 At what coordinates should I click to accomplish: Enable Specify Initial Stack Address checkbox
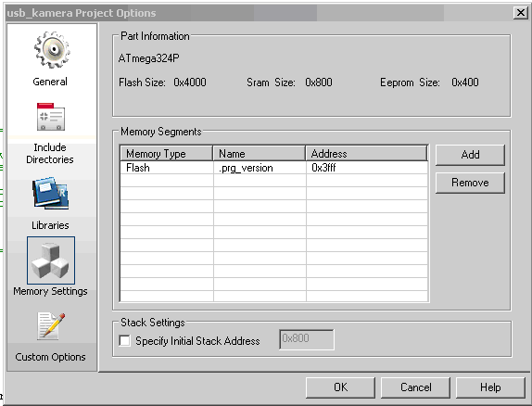click(x=124, y=340)
